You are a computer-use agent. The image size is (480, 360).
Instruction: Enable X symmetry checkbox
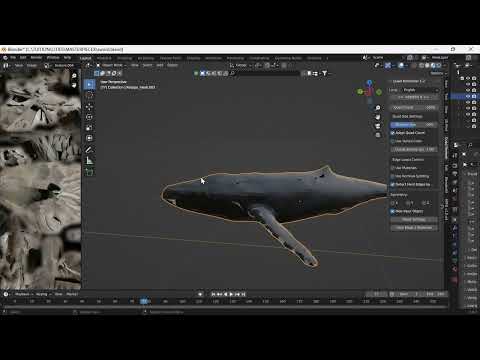pyautogui.click(x=393, y=203)
